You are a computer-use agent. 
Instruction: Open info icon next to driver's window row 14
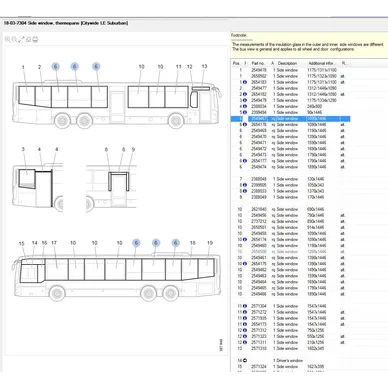[245, 360]
